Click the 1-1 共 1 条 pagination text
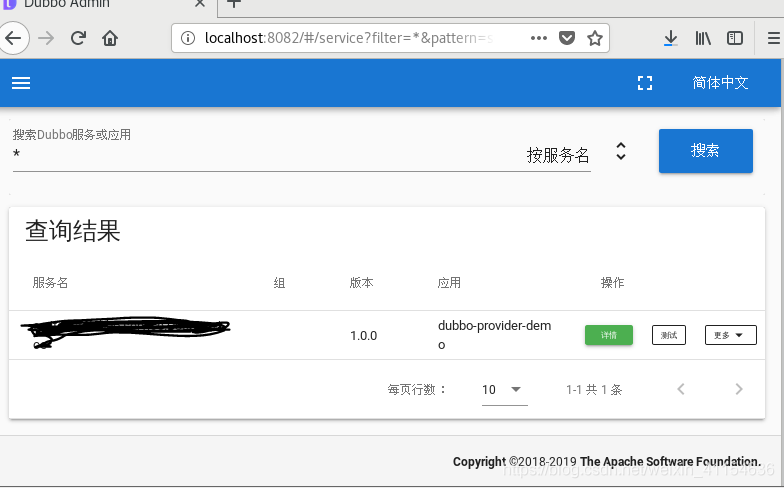This screenshot has height=488, width=784. (x=594, y=390)
